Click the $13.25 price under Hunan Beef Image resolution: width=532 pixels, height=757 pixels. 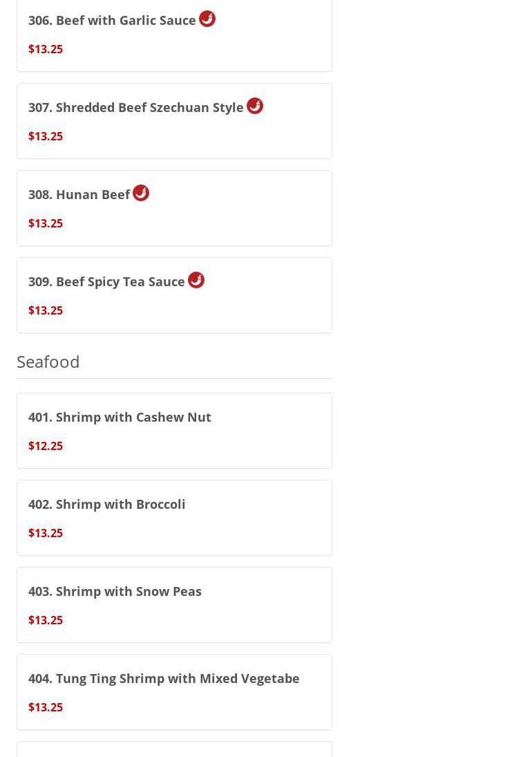click(x=46, y=223)
